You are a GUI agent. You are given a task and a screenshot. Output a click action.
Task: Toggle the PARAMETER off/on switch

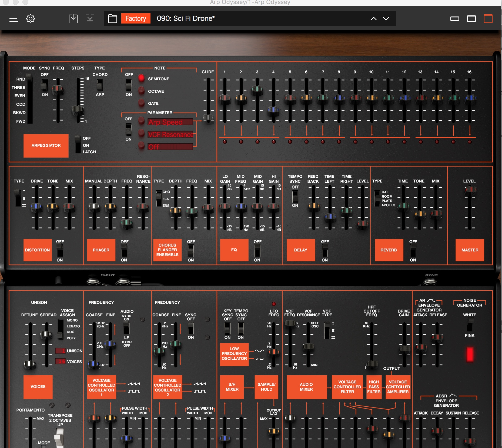tap(129, 129)
